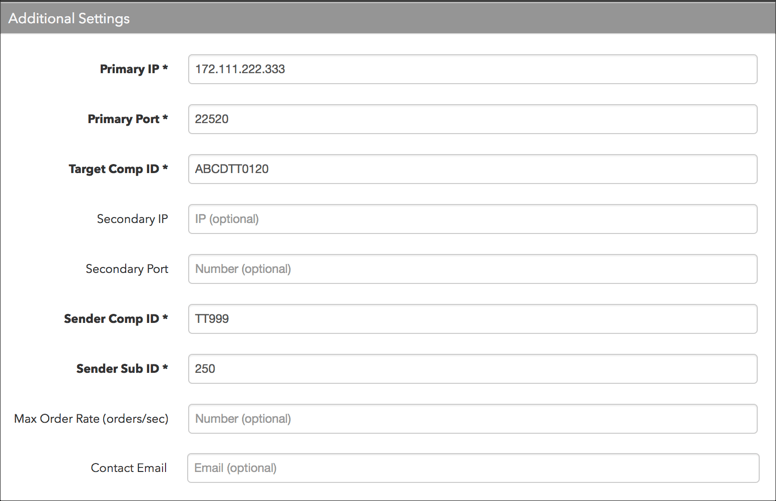Click the 'Max Order Rate (orders/sec)' label

point(91,419)
